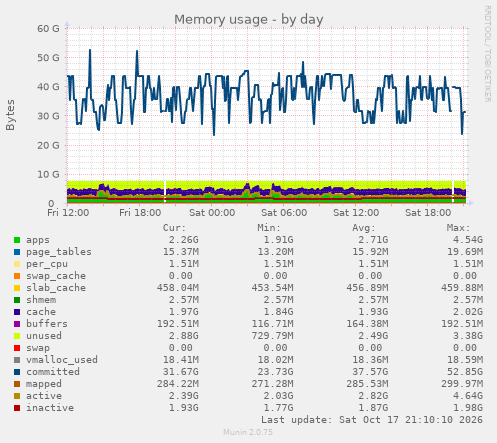
Task: Click the swap red legend swatch
Action: [x=17, y=348]
